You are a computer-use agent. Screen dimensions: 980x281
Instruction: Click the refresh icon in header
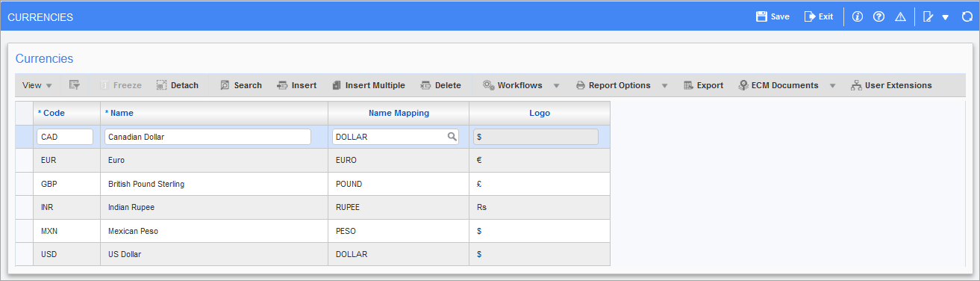tap(967, 16)
